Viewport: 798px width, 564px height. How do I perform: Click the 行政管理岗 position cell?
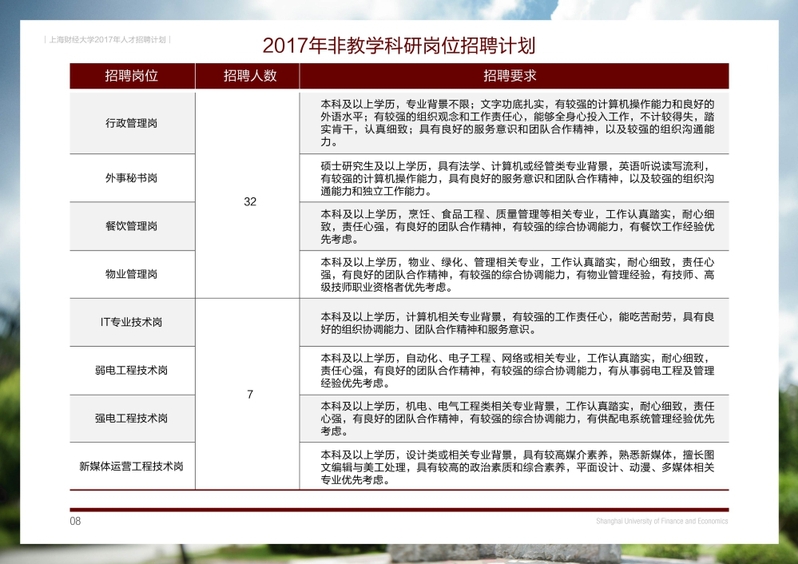[x=131, y=123]
